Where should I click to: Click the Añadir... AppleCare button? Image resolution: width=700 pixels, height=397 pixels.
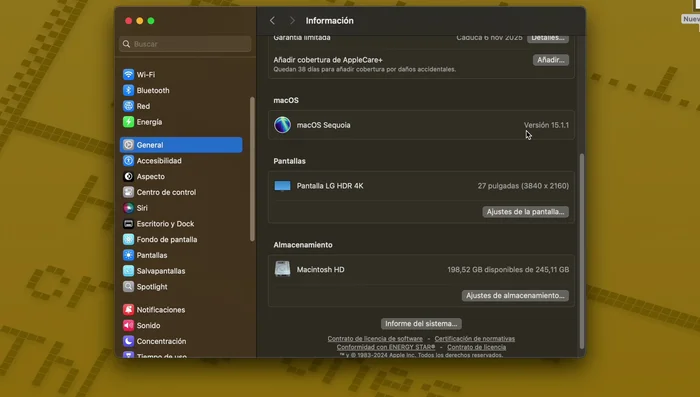(x=550, y=60)
